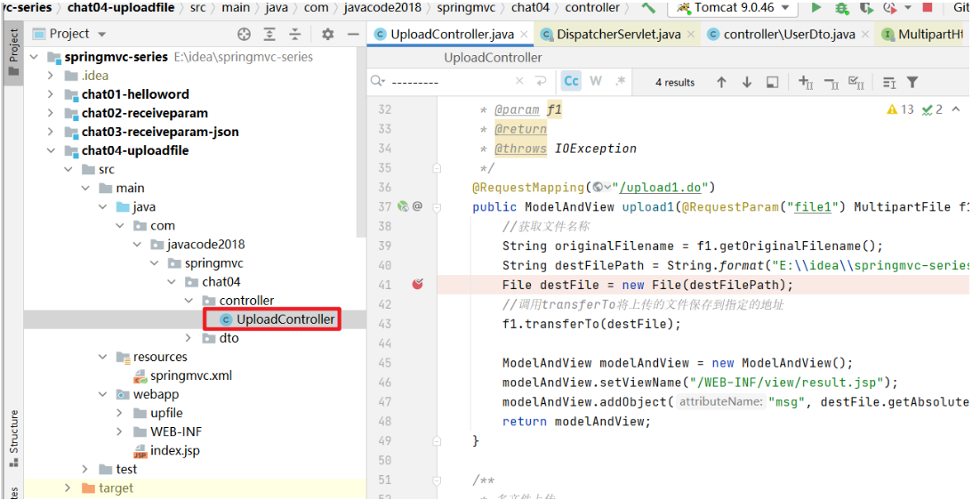
Task: Expand the chat01-helloword module
Action: pyautogui.click(x=52, y=94)
